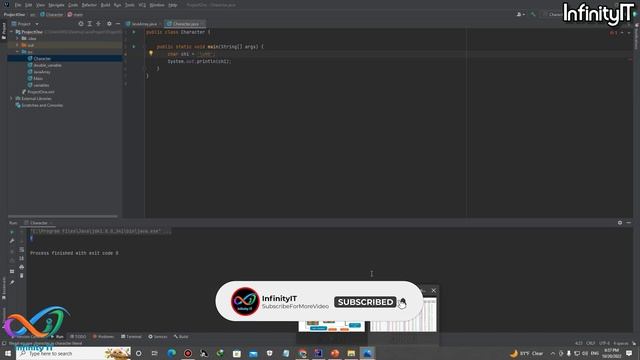Open Build tool window button

coord(181,337)
